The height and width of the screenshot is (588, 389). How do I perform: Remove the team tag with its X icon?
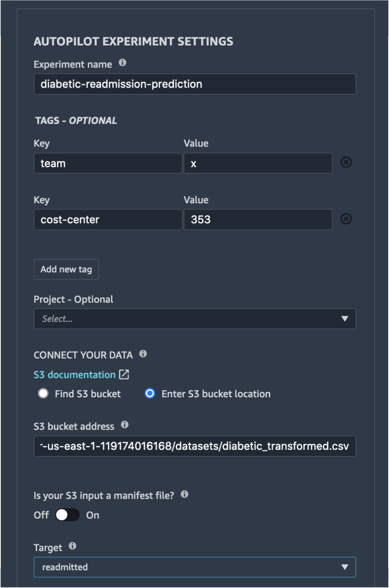346,162
